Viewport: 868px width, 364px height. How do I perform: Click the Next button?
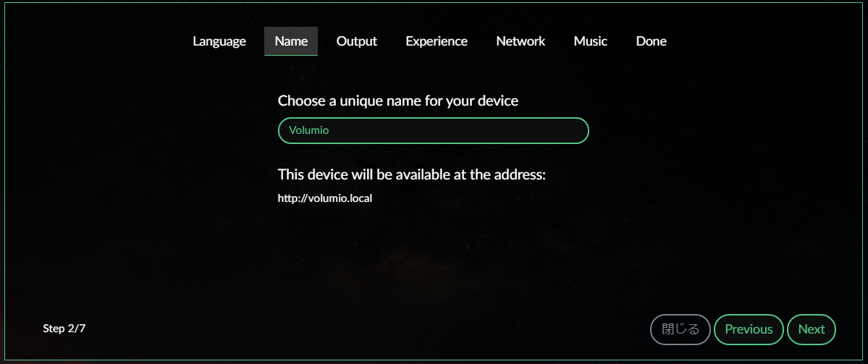coord(812,329)
